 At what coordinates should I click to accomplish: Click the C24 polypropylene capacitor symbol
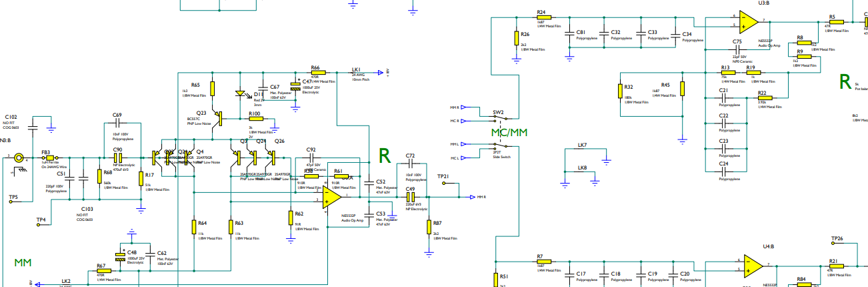[x=723, y=171]
